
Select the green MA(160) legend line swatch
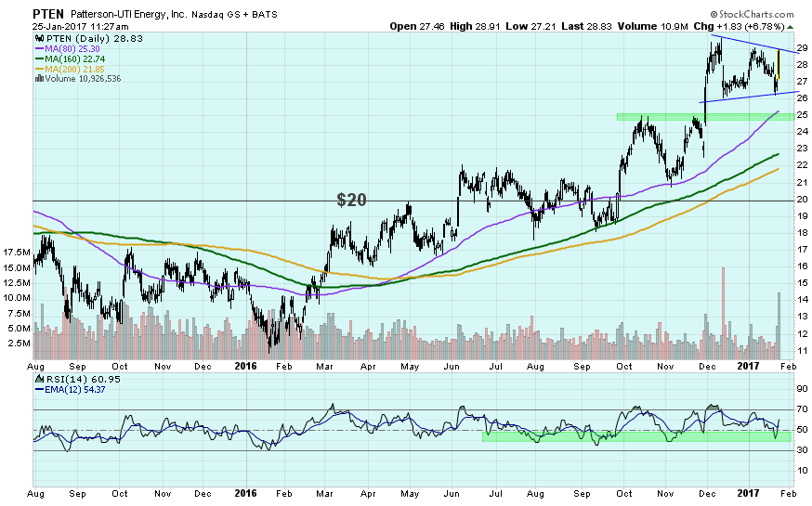point(39,59)
